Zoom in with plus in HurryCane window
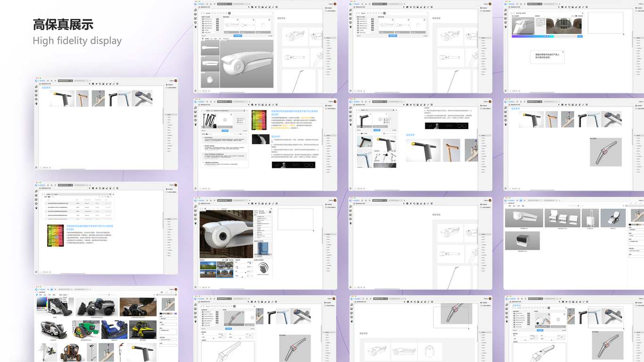This screenshot has height=362, width=644. (209, 189)
